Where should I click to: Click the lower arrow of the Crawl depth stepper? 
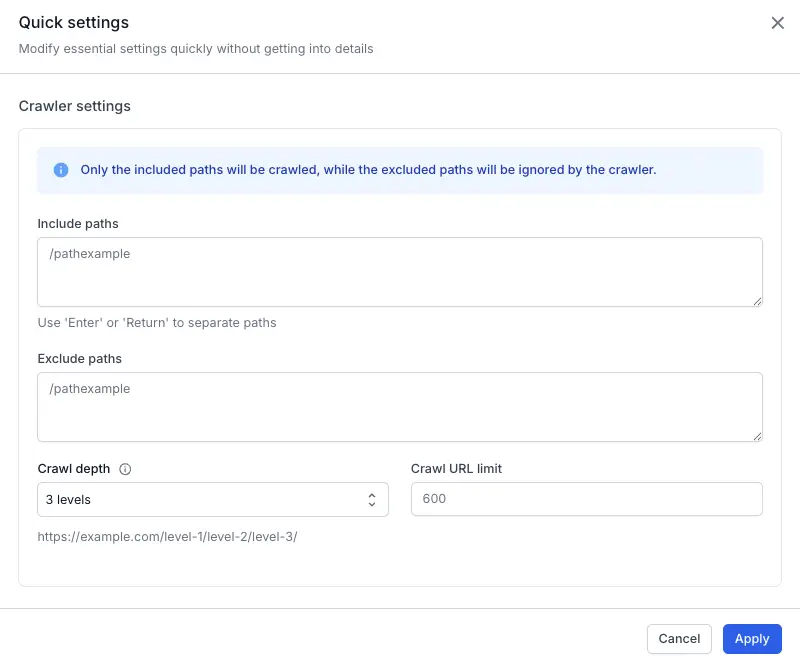[x=373, y=504]
